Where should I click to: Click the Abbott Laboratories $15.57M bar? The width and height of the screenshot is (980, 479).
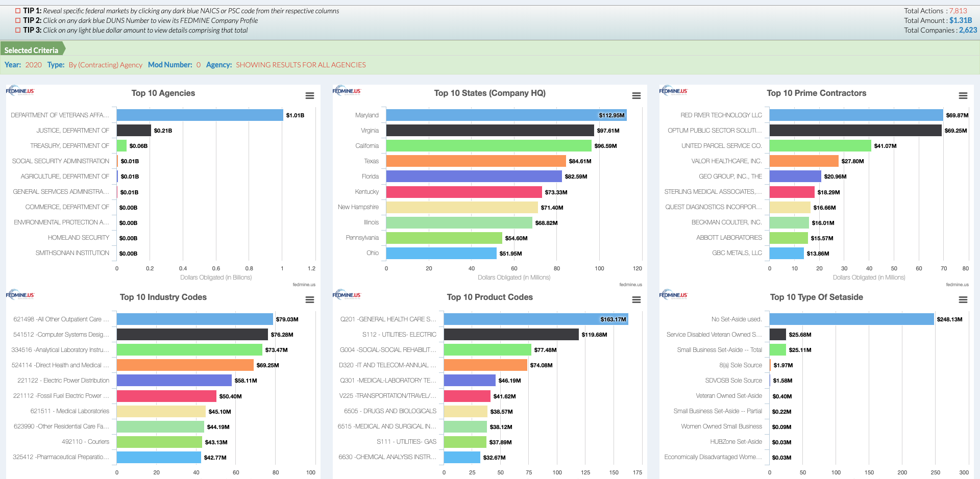pyautogui.click(x=789, y=238)
